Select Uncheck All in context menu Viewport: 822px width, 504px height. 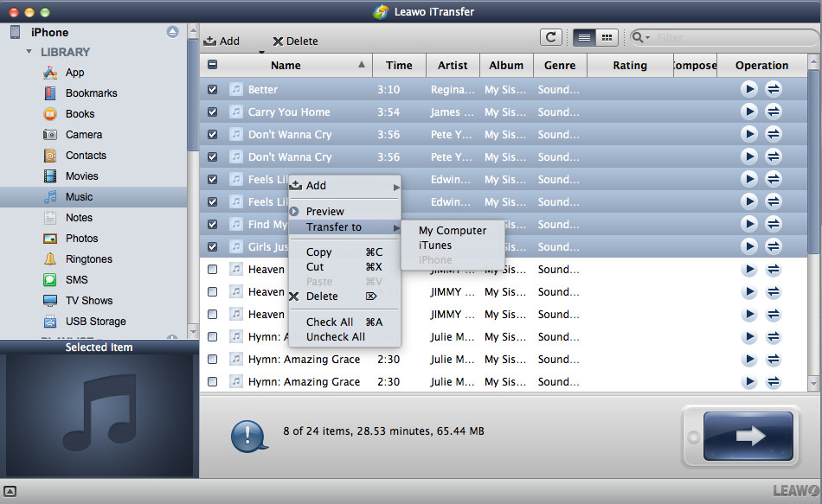point(335,336)
